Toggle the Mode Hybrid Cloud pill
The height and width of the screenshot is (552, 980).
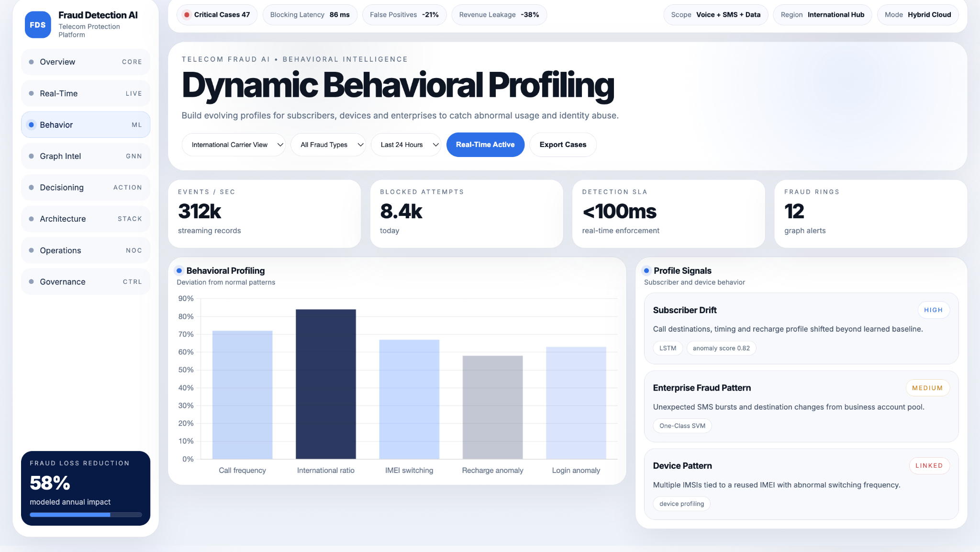[917, 15]
